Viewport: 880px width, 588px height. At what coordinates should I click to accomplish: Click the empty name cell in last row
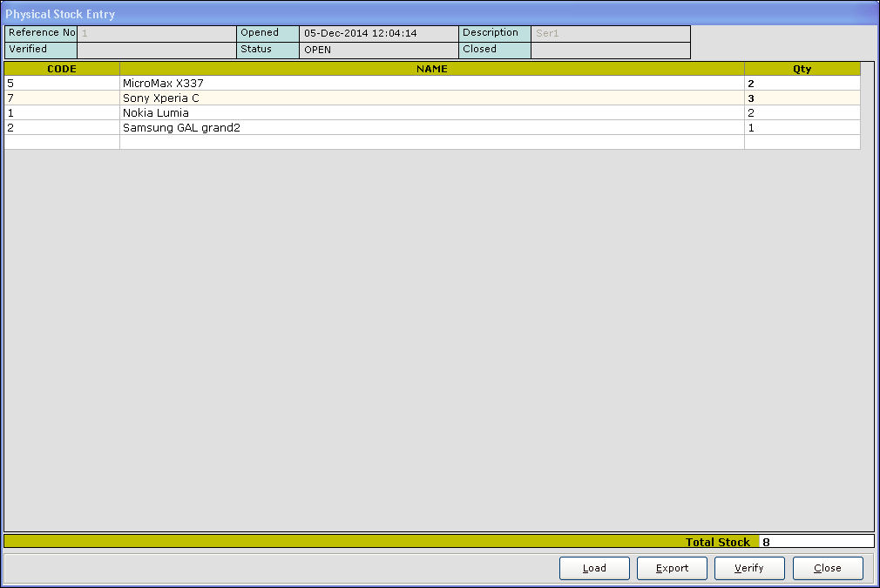432,142
